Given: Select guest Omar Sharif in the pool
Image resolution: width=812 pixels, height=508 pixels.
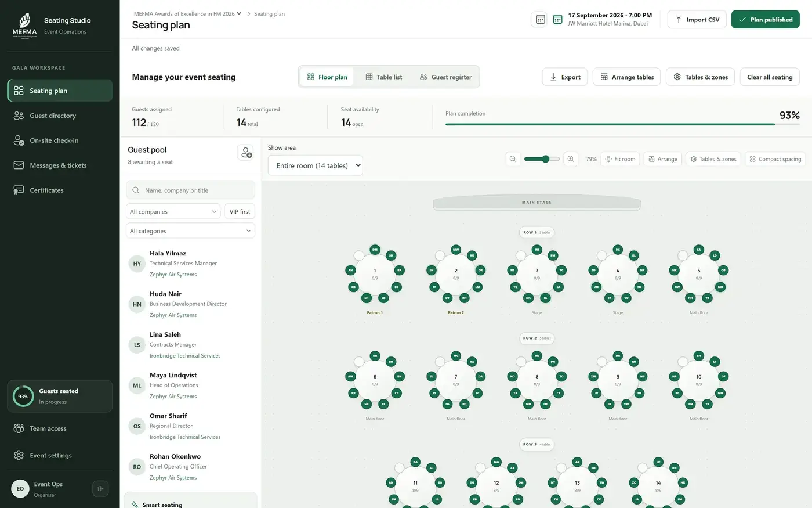Looking at the screenshot, I should pyautogui.click(x=190, y=426).
